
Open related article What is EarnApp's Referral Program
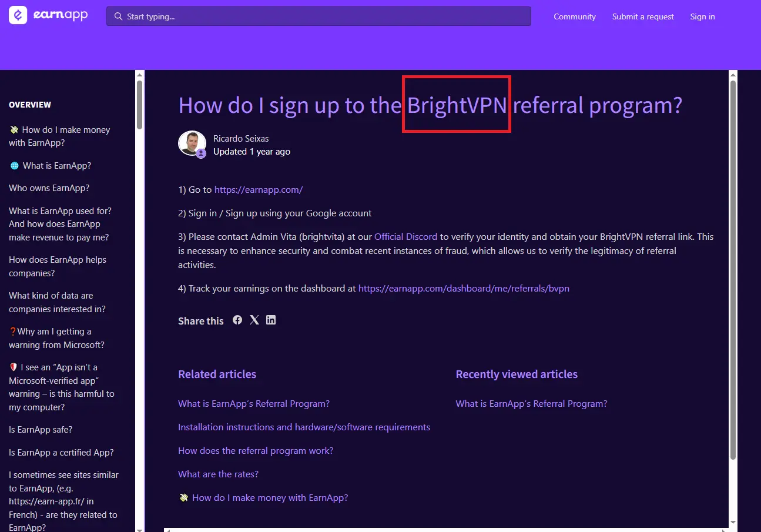point(254,404)
